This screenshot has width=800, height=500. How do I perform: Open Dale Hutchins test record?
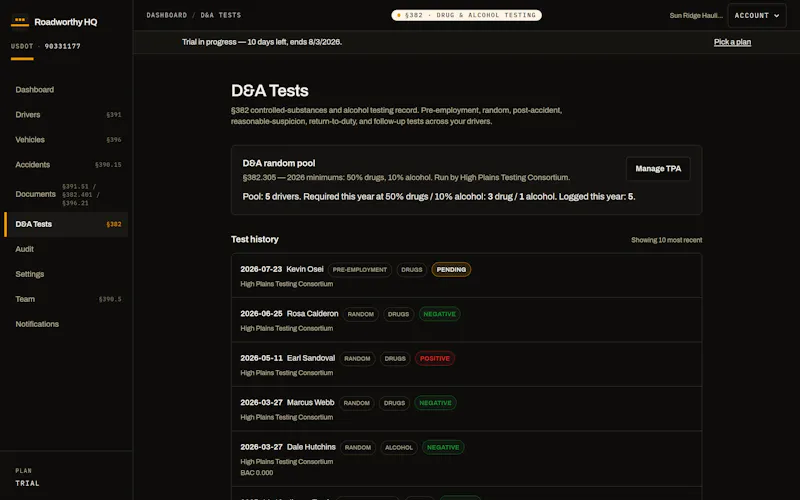tap(466, 459)
